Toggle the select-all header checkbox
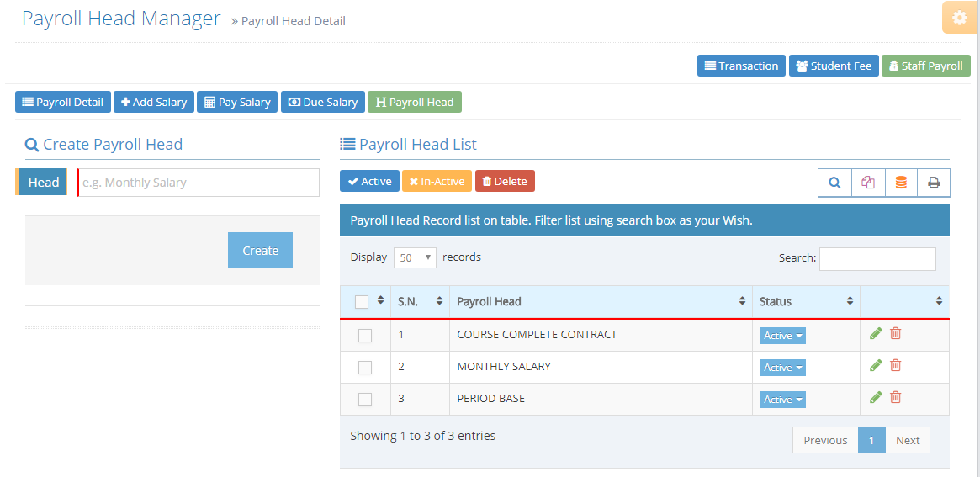Viewport: 980px width, 477px height. (362, 302)
